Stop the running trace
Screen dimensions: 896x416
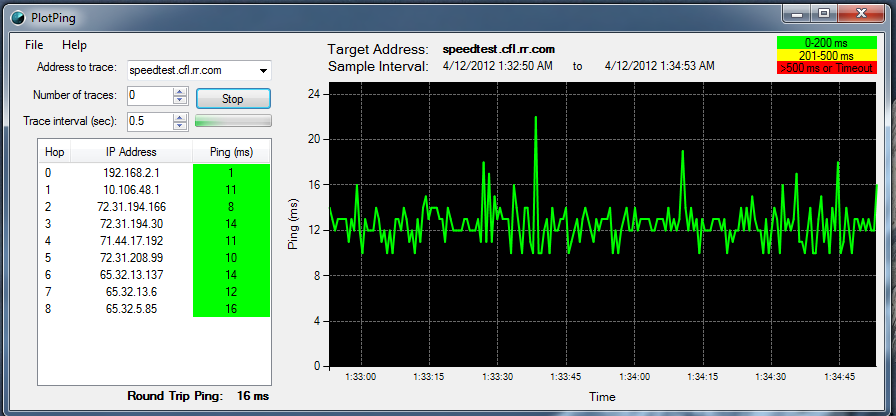tap(233, 98)
